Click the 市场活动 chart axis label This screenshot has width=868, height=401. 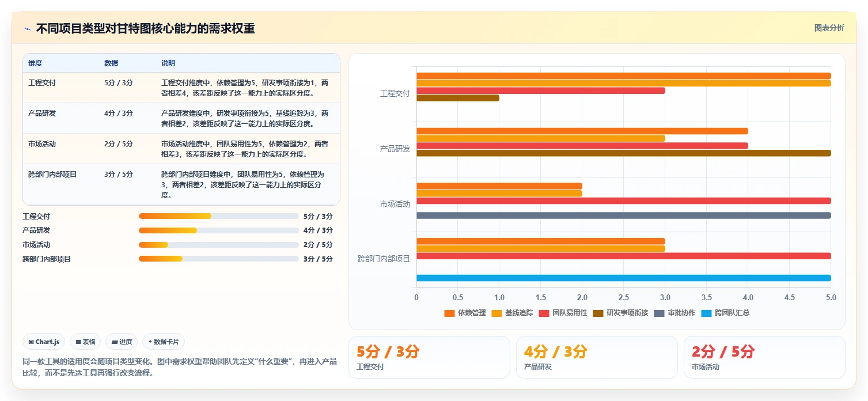[395, 204]
